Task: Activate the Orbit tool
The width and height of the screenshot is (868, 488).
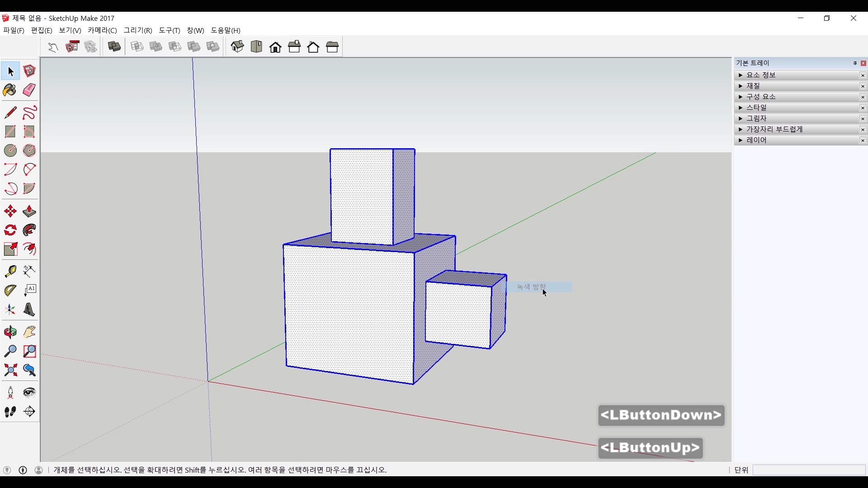Action: click(10, 333)
